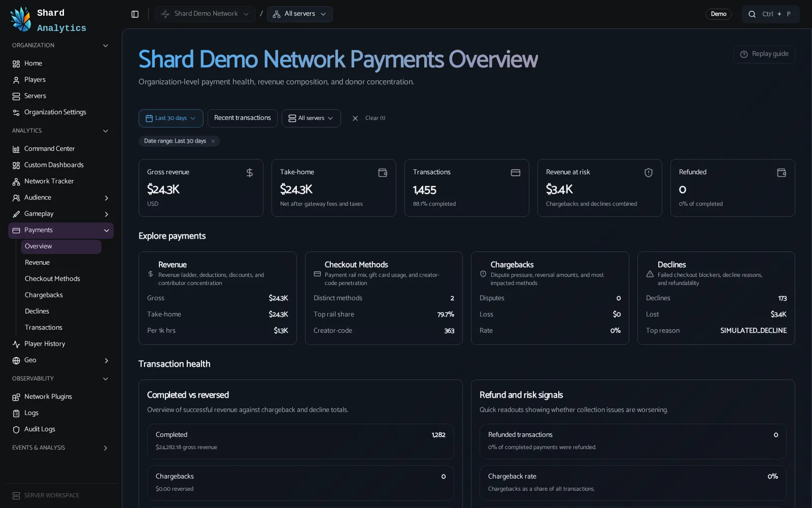Collapse the Observability section
Viewport: 812px width, 508px height.
[x=106, y=379]
